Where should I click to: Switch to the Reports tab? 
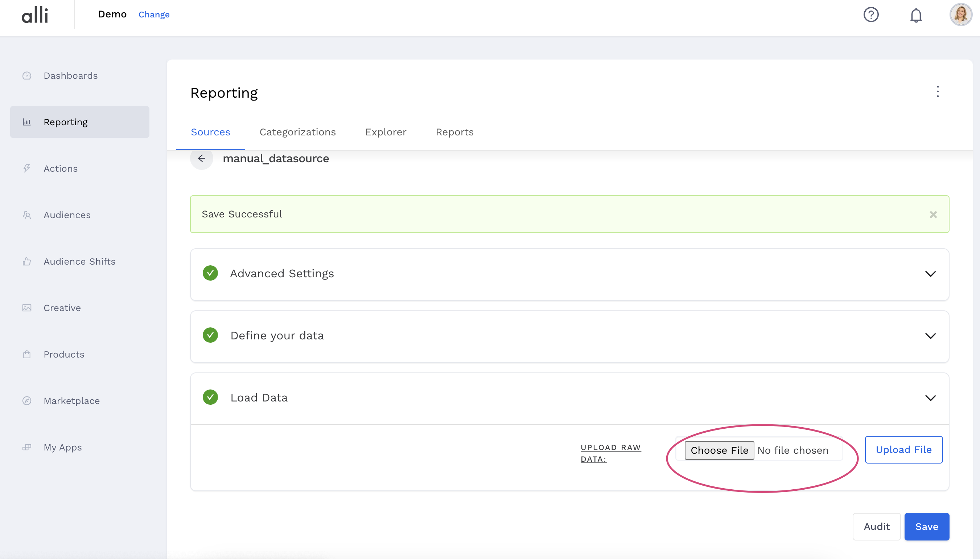[x=454, y=132]
